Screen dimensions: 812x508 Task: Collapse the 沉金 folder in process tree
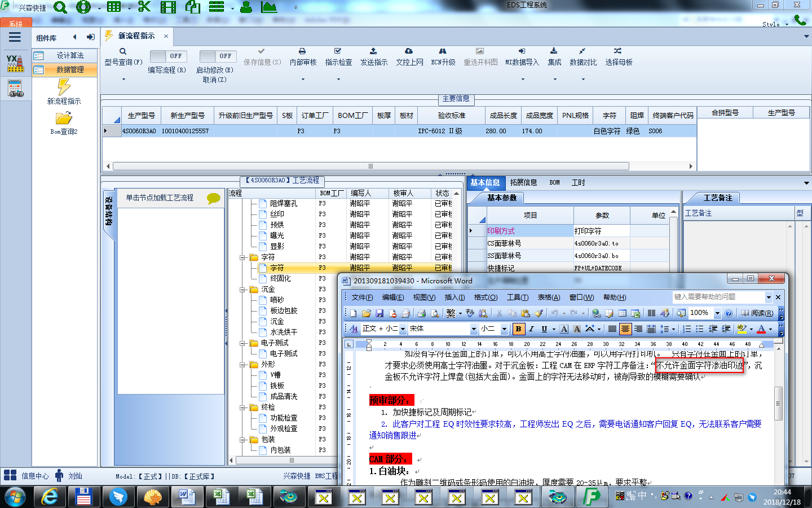(243, 289)
